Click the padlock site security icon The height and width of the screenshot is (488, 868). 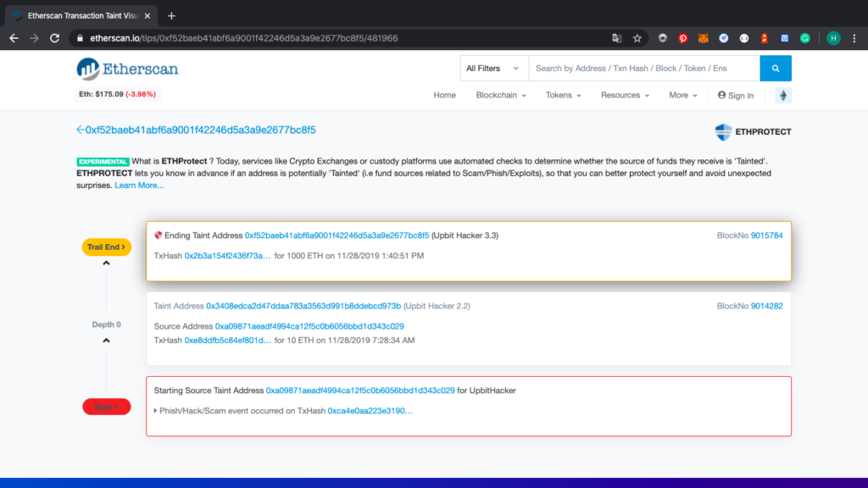tap(80, 38)
